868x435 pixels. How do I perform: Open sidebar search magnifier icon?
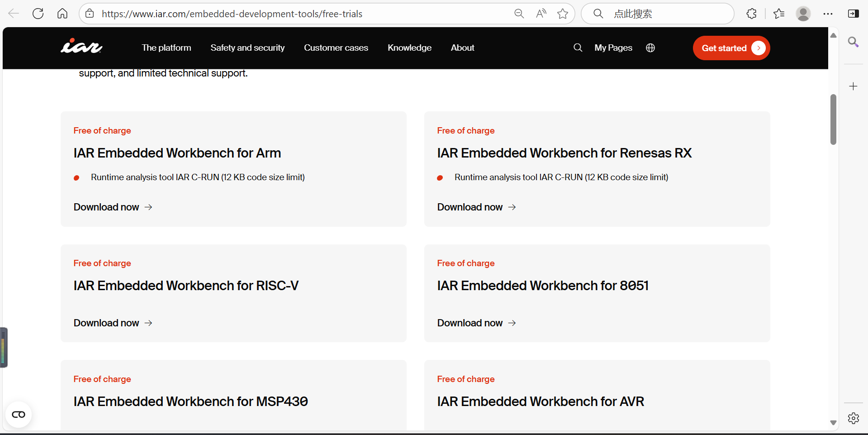tap(854, 42)
